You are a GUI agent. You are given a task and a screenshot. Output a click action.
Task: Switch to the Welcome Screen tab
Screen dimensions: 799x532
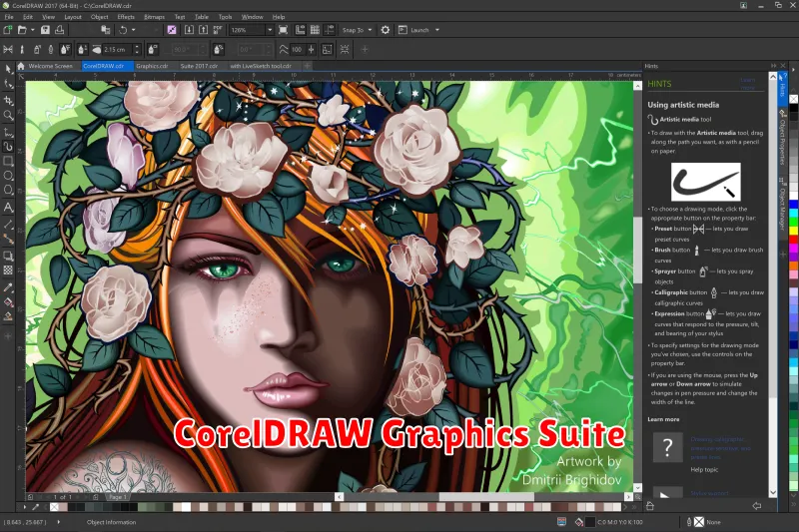pyautogui.click(x=51, y=66)
